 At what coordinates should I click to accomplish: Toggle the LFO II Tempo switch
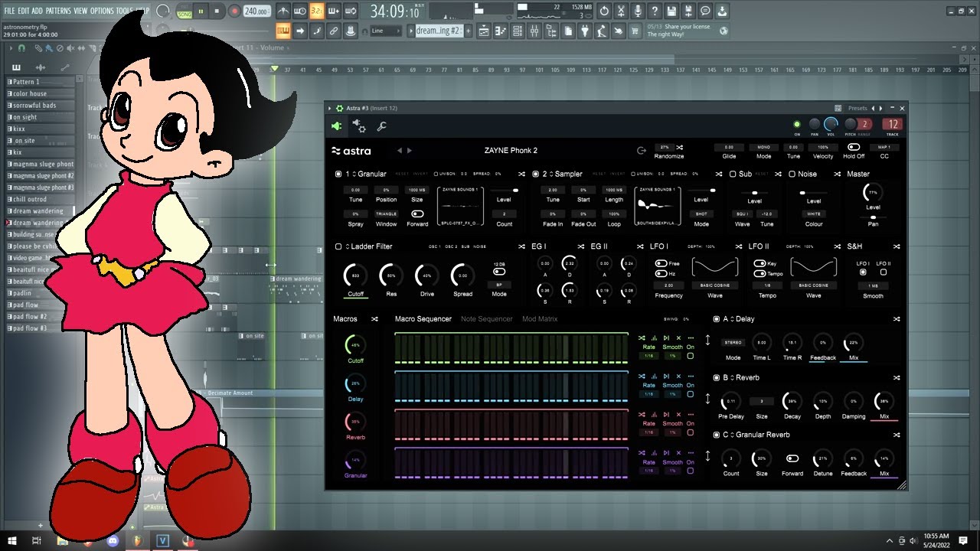[760, 273]
